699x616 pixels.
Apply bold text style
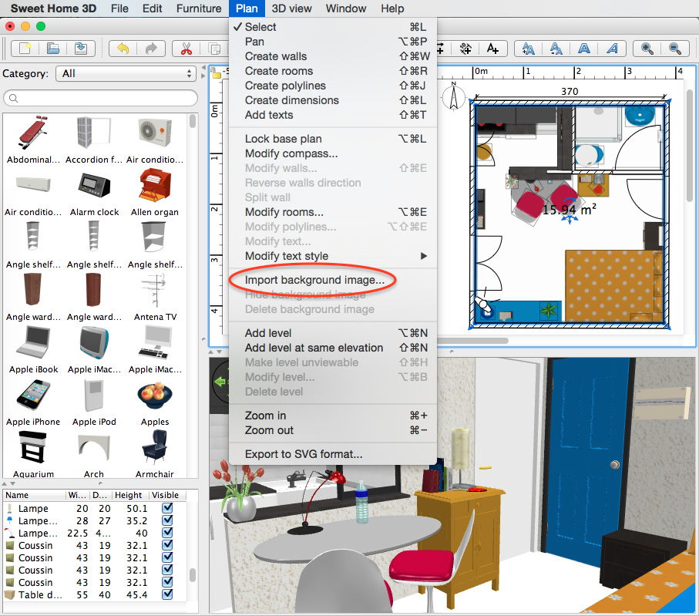pyautogui.click(x=585, y=48)
